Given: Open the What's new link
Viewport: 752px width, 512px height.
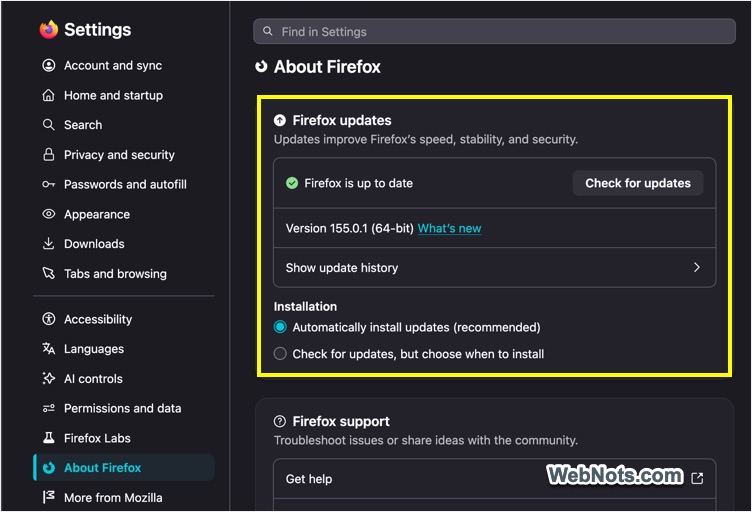Looking at the screenshot, I should tap(449, 228).
